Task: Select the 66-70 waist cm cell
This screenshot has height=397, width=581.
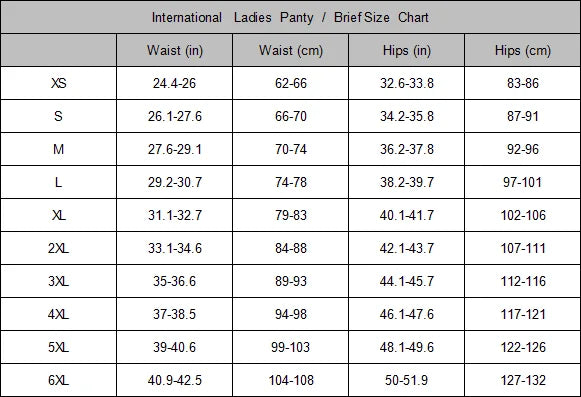Action: pyautogui.click(x=290, y=116)
